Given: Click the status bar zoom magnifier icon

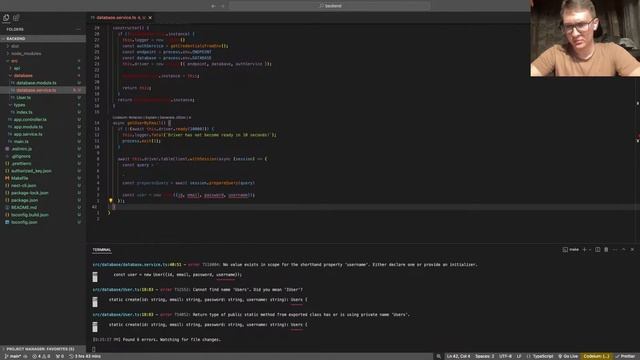Looking at the screenshot, I should 439,356.
